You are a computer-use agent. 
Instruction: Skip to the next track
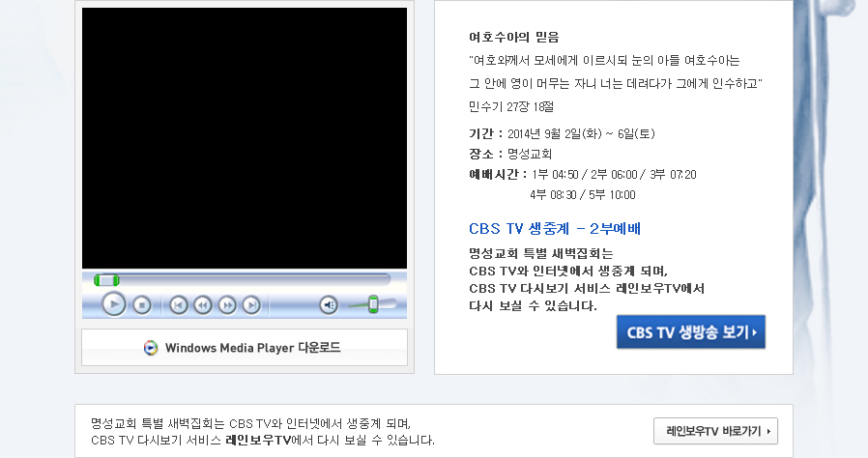click(x=251, y=305)
